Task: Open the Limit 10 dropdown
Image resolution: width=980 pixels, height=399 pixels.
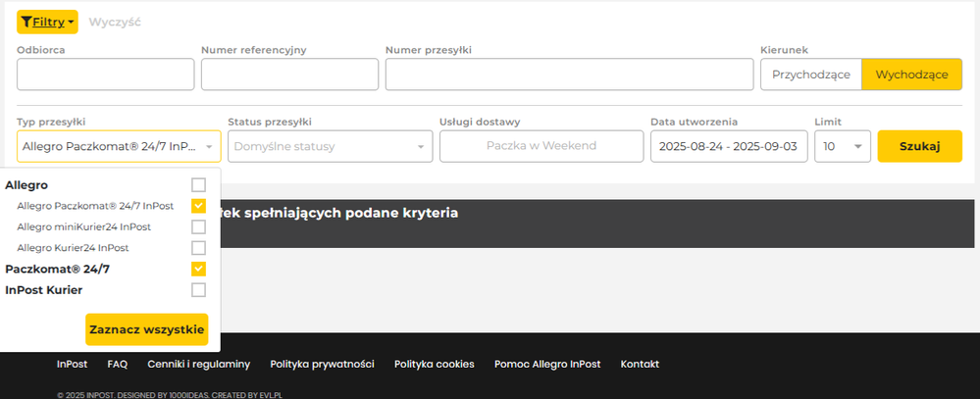Action: click(x=843, y=146)
